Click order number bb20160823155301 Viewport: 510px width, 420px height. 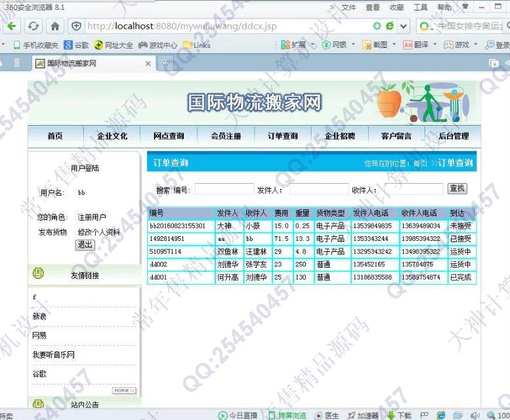coord(178,226)
